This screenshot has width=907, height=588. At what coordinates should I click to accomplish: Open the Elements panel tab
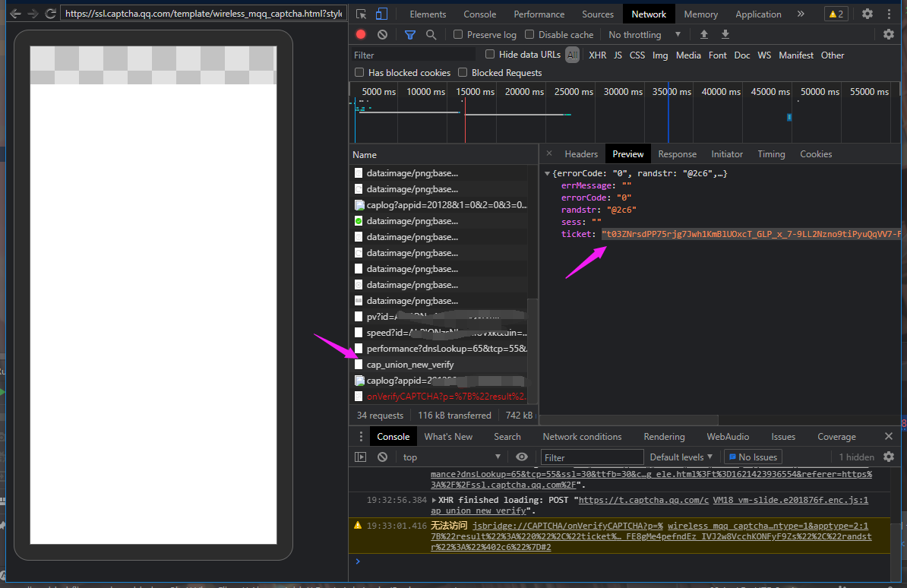(428, 14)
